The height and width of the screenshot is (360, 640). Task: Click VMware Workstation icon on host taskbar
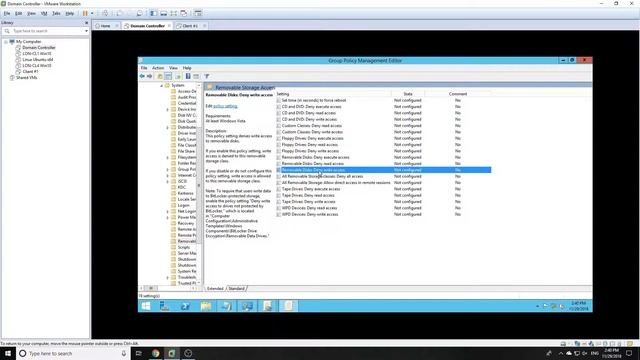(172, 353)
